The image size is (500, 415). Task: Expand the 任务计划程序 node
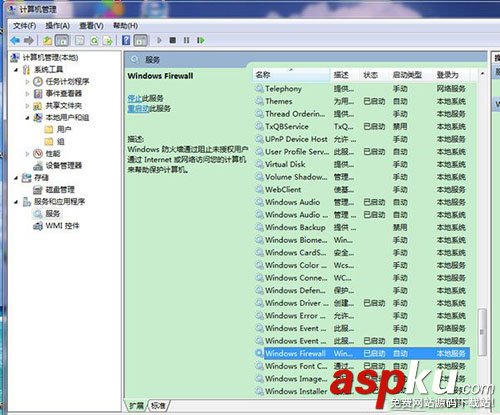tap(27, 82)
